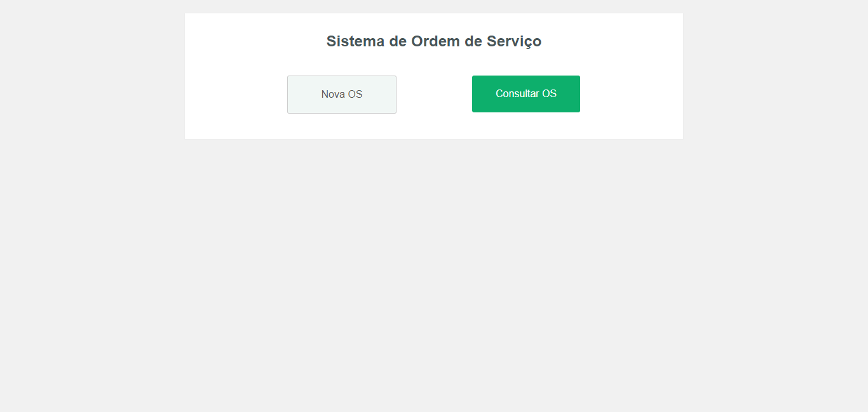Viewport: 868px width, 412px height.
Task: Click the word Nova on the left button
Action: (x=332, y=95)
